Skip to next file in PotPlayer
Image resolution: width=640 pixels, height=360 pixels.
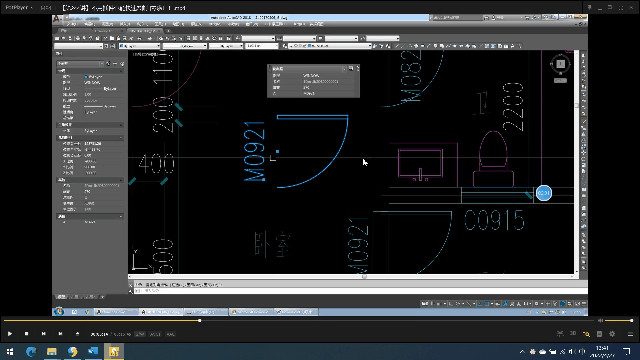coord(60,334)
